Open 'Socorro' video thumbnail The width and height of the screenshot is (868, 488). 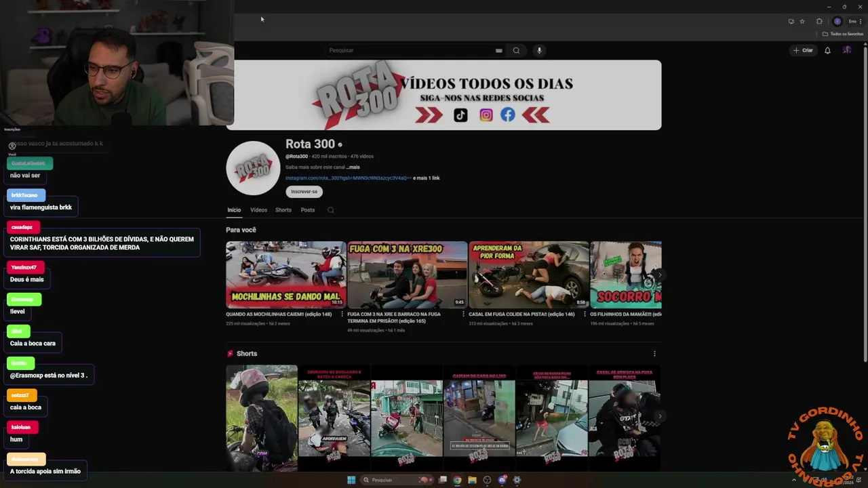tap(626, 274)
